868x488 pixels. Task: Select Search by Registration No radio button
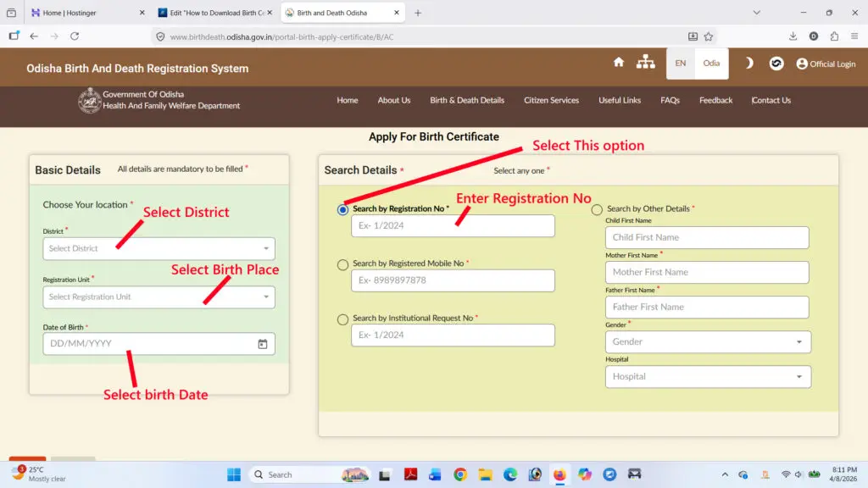[x=342, y=209]
